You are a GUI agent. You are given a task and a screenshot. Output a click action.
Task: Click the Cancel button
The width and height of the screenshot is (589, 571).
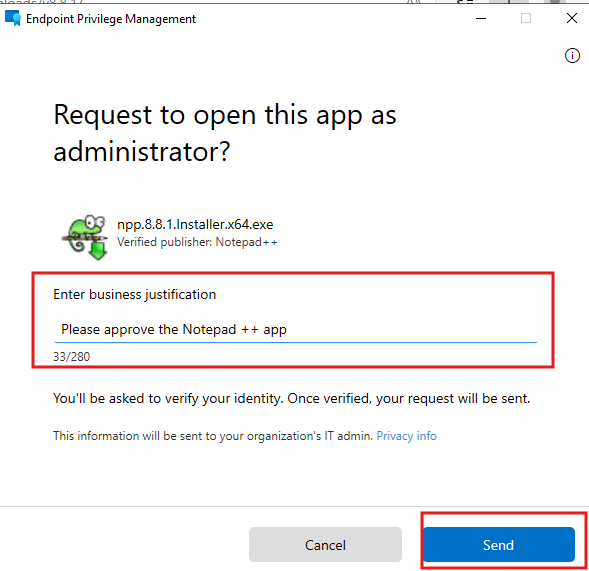325,544
